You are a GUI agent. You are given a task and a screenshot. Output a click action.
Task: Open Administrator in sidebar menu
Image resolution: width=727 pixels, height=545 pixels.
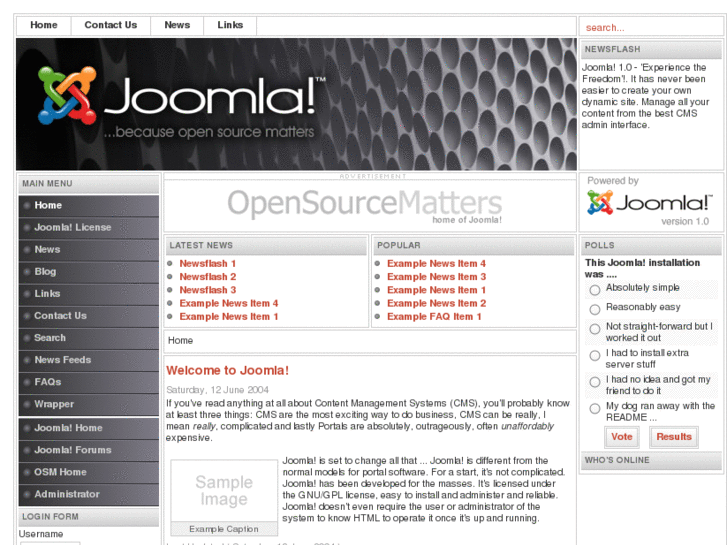click(89, 494)
